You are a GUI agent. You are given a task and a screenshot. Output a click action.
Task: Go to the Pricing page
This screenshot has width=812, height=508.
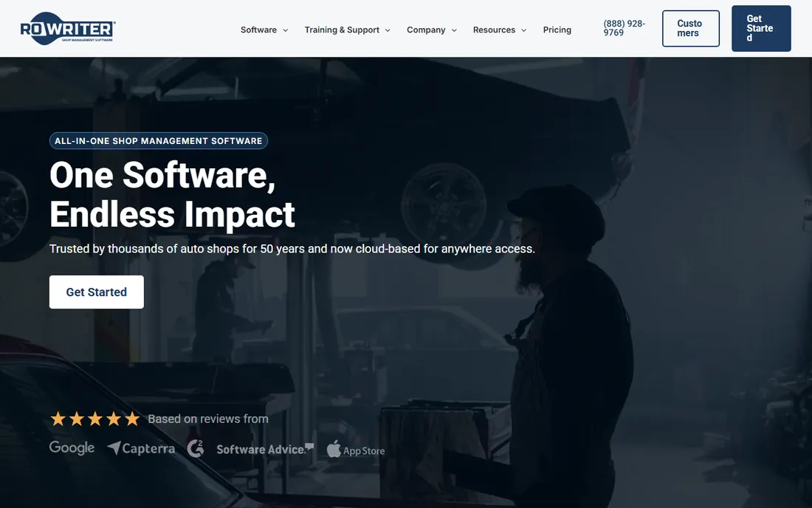[x=557, y=30]
